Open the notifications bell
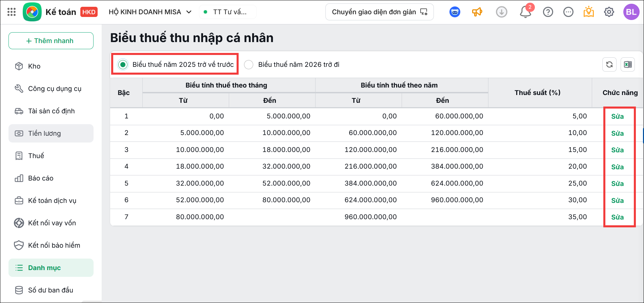 click(x=525, y=12)
